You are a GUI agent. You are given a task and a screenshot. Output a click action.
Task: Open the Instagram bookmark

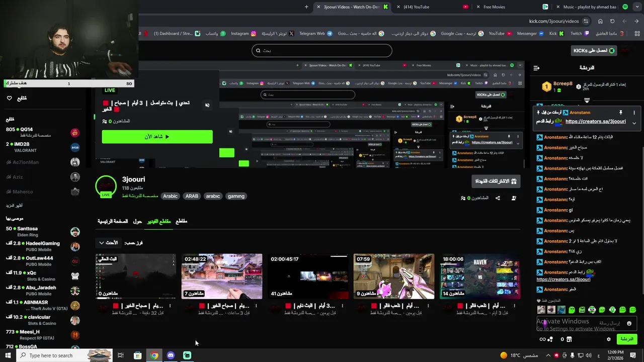tap(244, 34)
